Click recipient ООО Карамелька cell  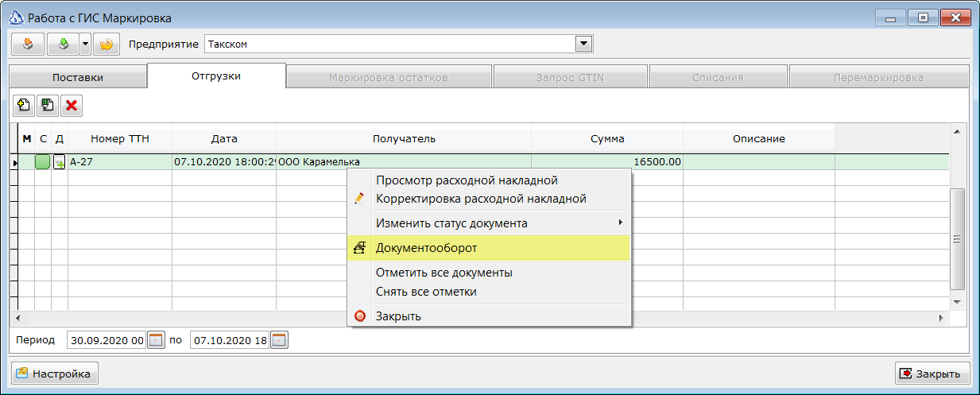click(x=404, y=162)
